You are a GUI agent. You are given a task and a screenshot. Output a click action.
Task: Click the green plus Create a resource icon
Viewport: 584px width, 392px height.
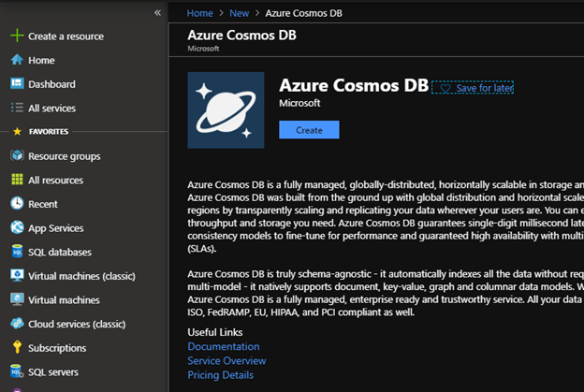click(16, 36)
